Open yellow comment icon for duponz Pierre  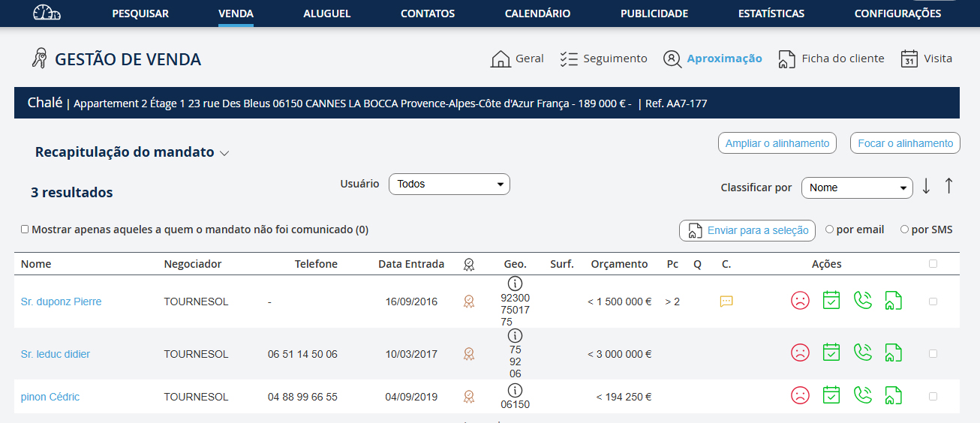726,301
